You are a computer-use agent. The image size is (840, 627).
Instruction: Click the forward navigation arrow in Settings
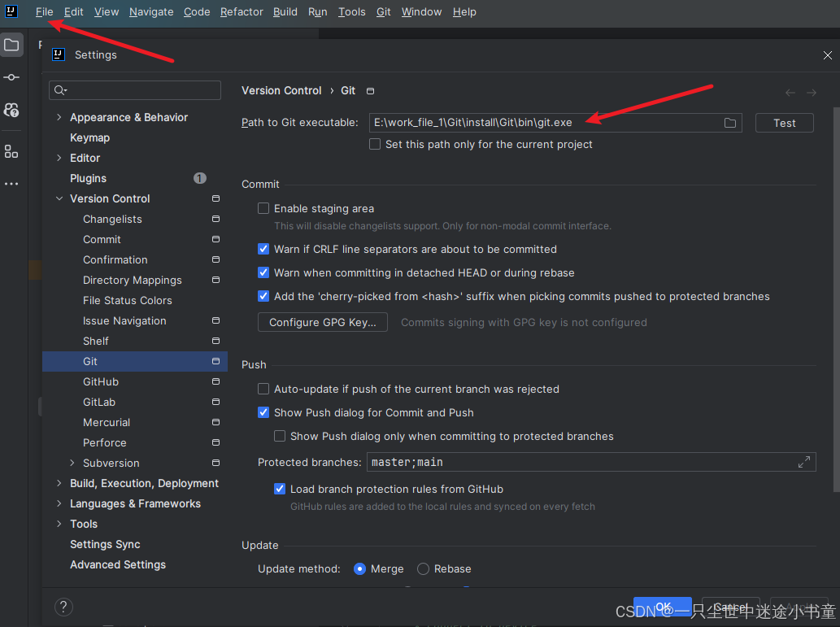[812, 93]
